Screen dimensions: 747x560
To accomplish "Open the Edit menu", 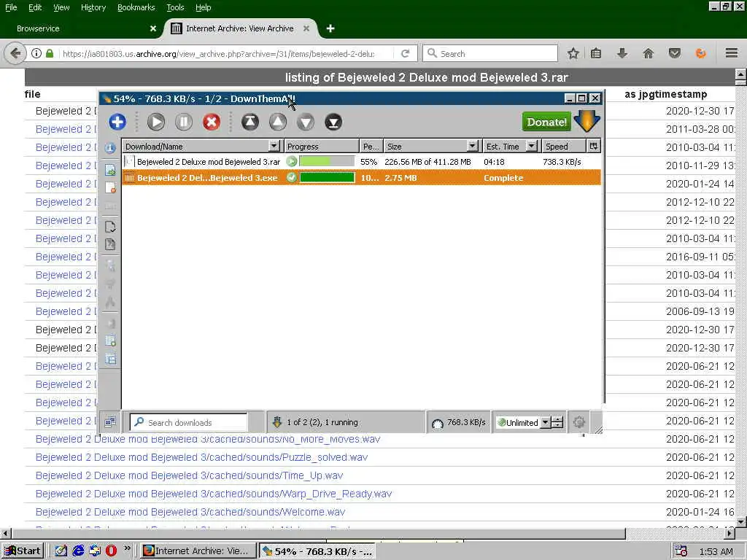I will tap(35, 7).
